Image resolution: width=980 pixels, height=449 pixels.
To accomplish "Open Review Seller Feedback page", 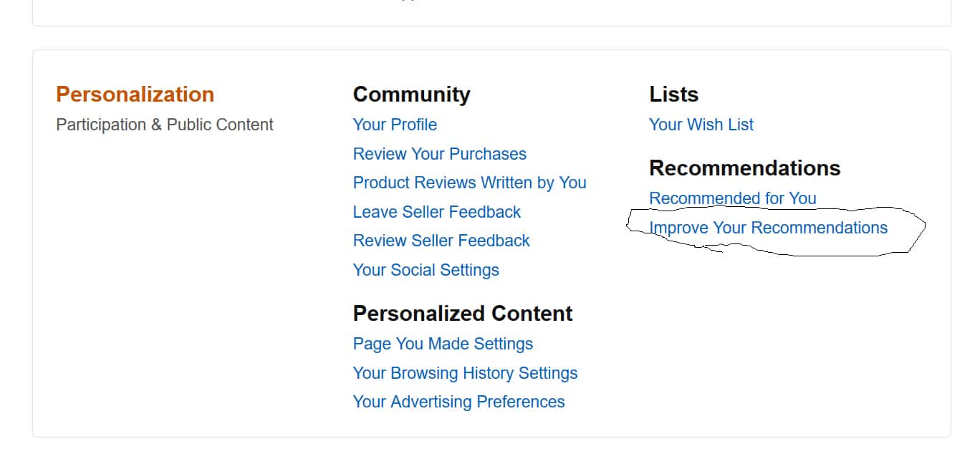I will coord(441,241).
